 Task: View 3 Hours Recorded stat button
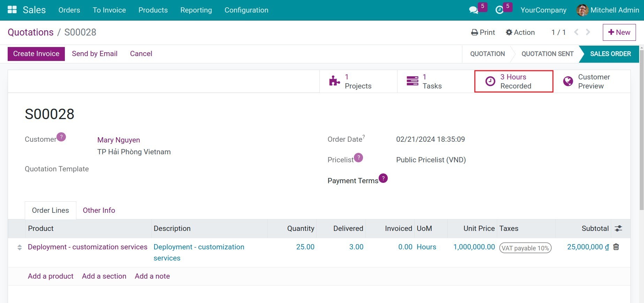click(x=514, y=81)
